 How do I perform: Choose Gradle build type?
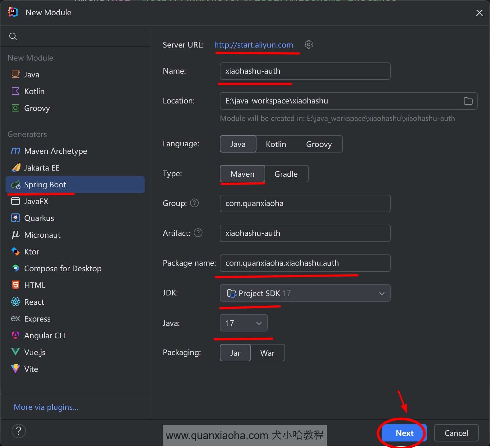pyautogui.click(x=286, y=174)
